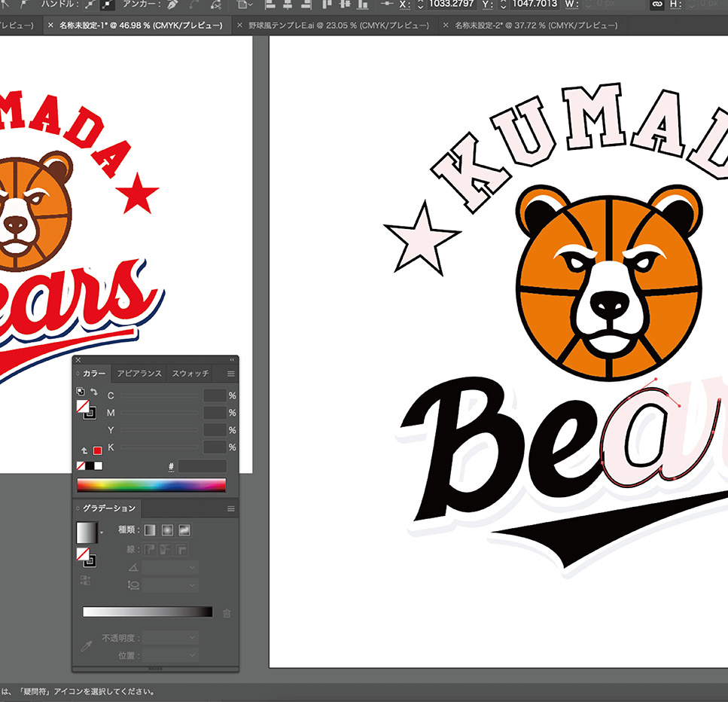Select the freeform gradient type icon
The width and height of the screenshot is (728, 702).
184,530
